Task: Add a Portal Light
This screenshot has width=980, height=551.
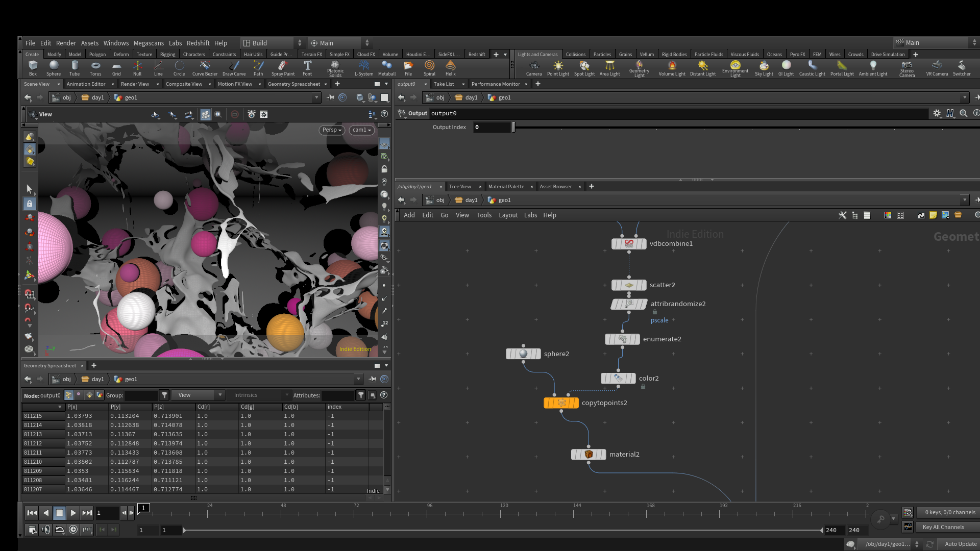Action: (x=842, y=68)
